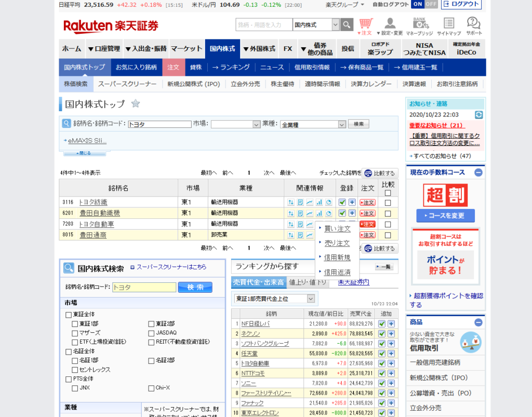
Task: Open the 市場 dropdown in search bar
Action: 235,124
